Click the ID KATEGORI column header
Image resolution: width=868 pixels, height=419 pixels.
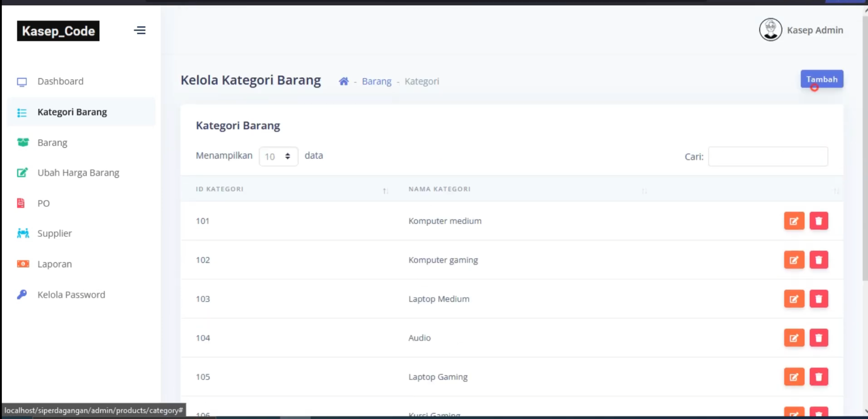(220, 189)
